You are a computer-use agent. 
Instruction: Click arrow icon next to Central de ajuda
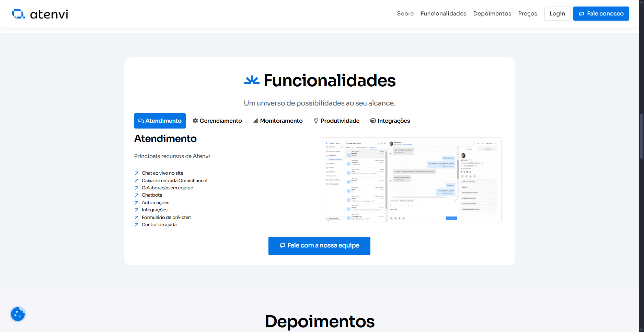coord(137,225)
